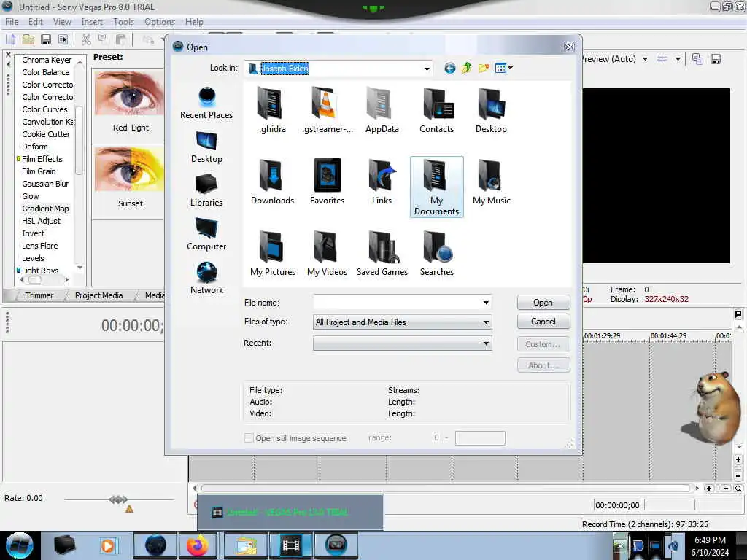
Task: Select the Searches folder
Action: 436,253
